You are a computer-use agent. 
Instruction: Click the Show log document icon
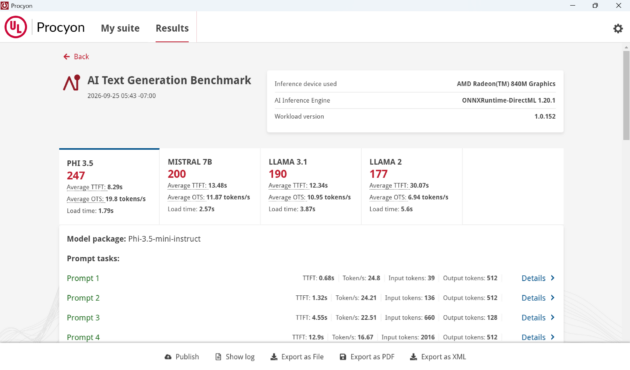[x=218, y=357]
